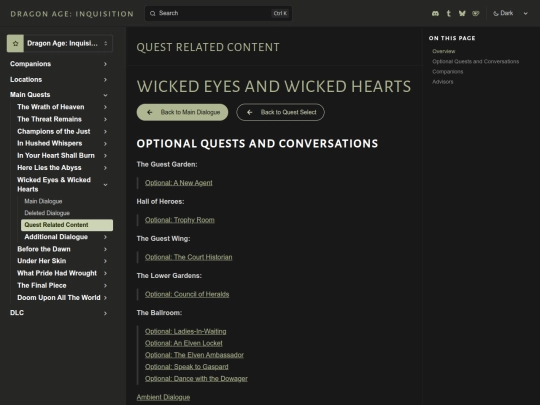Open the Dragon Age: Inquisi... section switcher

[60, 43]
